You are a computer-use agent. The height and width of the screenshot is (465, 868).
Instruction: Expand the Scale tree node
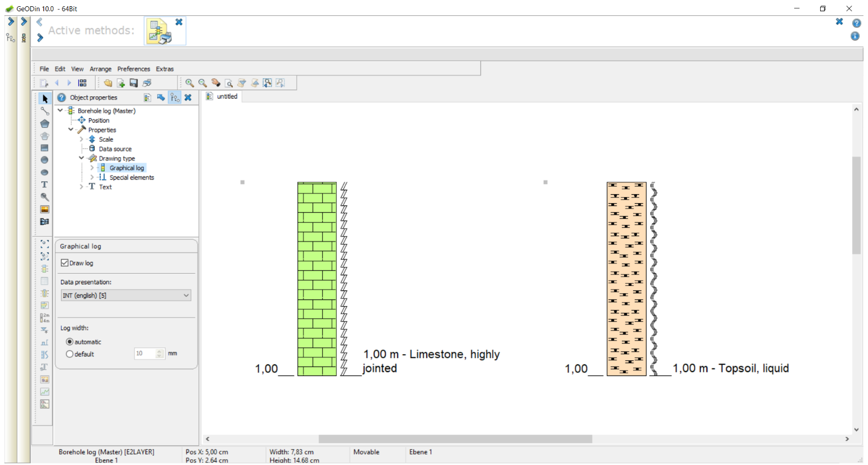pyautogui.click(x=82, y=139)
